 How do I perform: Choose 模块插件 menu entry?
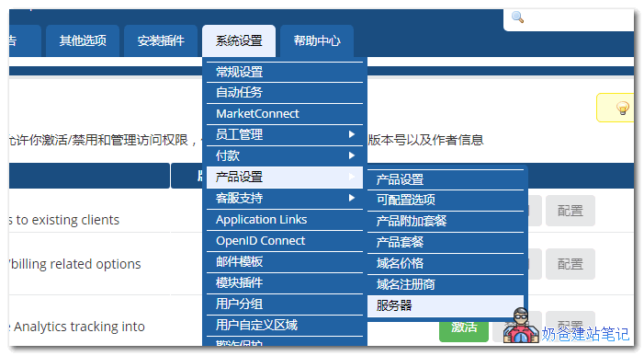(x=285, y=282)
